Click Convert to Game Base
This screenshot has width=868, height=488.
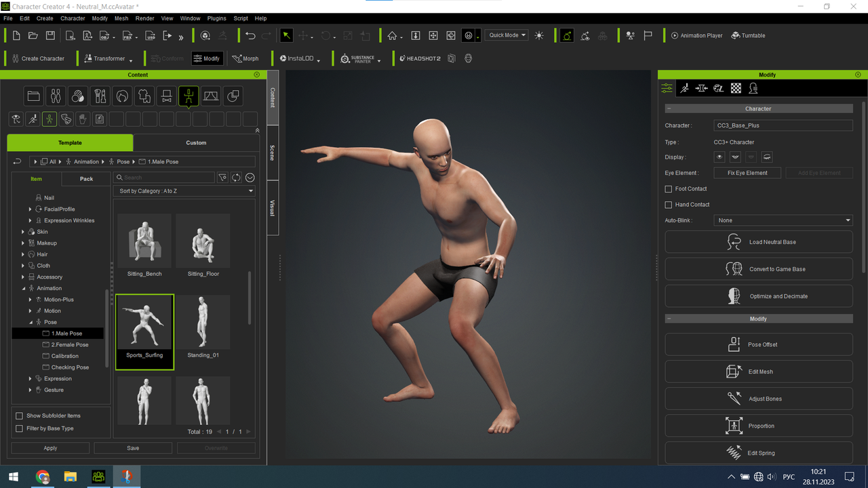coord(759,269)
